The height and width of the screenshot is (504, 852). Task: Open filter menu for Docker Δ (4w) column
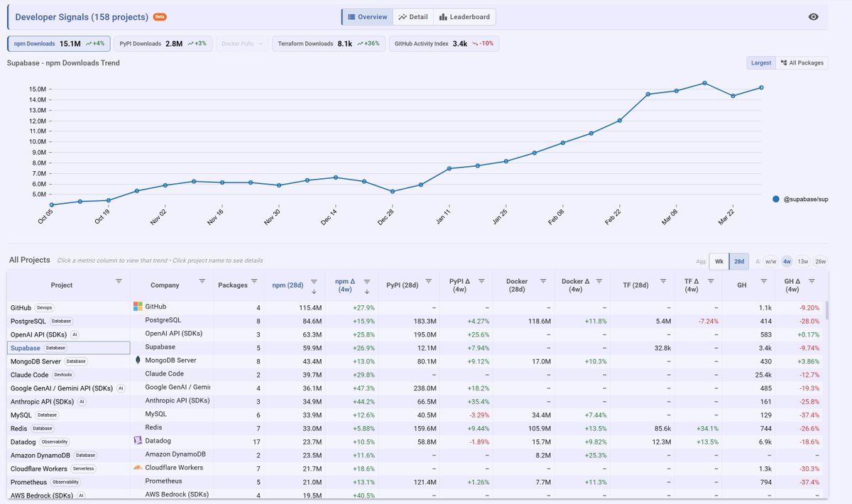coord(599,281)
